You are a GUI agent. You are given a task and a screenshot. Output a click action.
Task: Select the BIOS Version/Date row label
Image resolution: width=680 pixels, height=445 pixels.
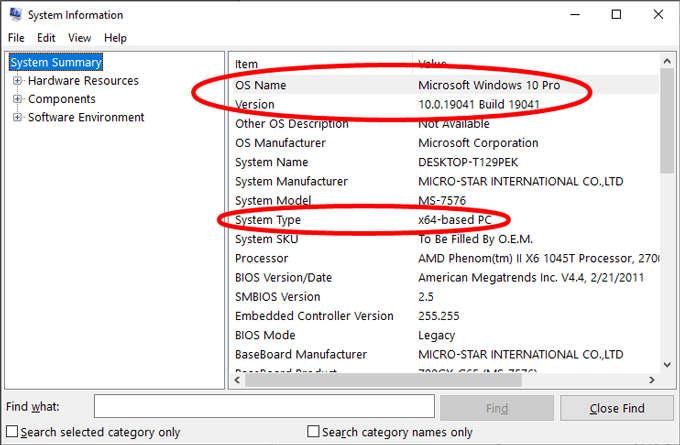[x=283, y=278]
